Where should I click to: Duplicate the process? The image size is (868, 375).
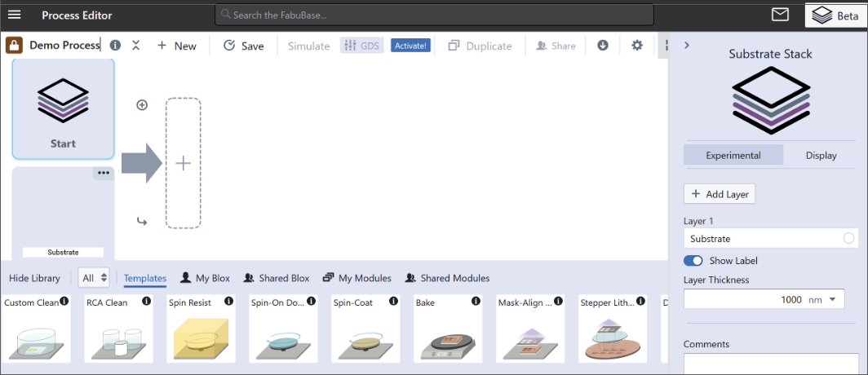(480, 46)
